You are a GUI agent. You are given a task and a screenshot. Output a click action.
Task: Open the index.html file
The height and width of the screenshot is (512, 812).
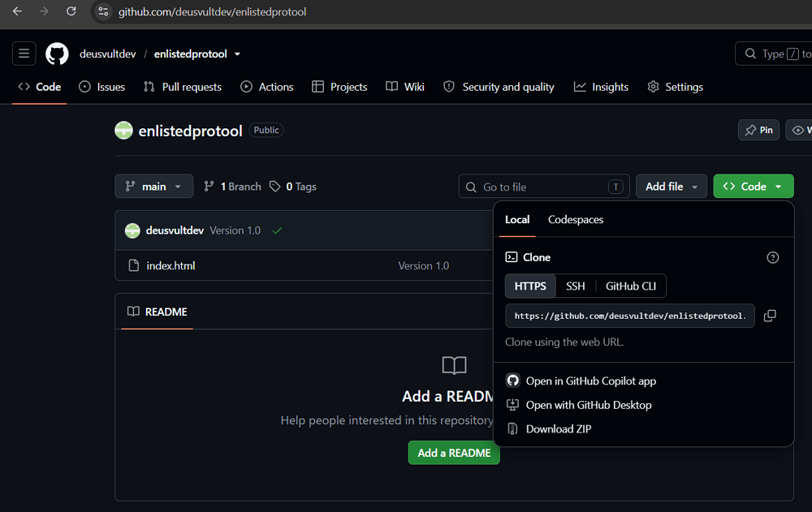pyautogui.click(x=171, y=265)
